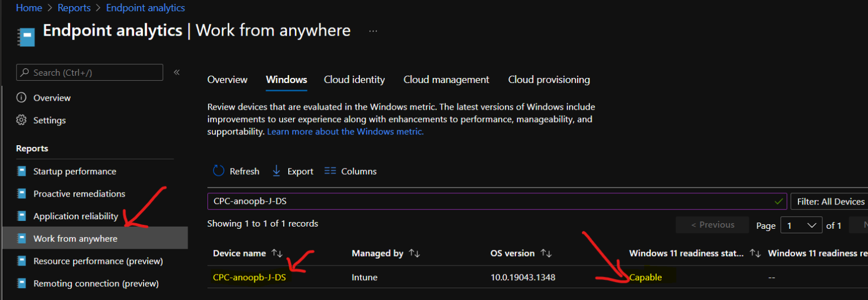The image size is (868, 300).
Task: Click the Windows 11 readiness status header
Action: click(x=687, y=254)
